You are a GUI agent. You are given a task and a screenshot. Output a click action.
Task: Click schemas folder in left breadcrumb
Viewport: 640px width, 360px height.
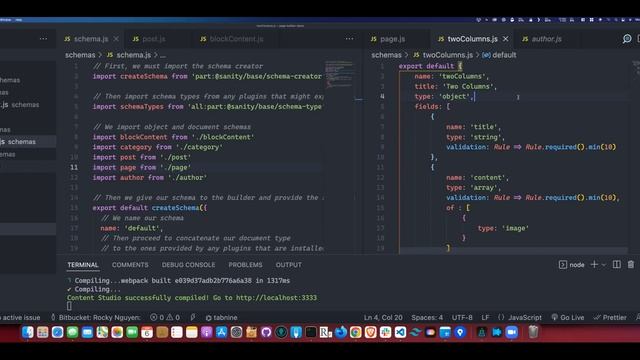click(80, 55)
